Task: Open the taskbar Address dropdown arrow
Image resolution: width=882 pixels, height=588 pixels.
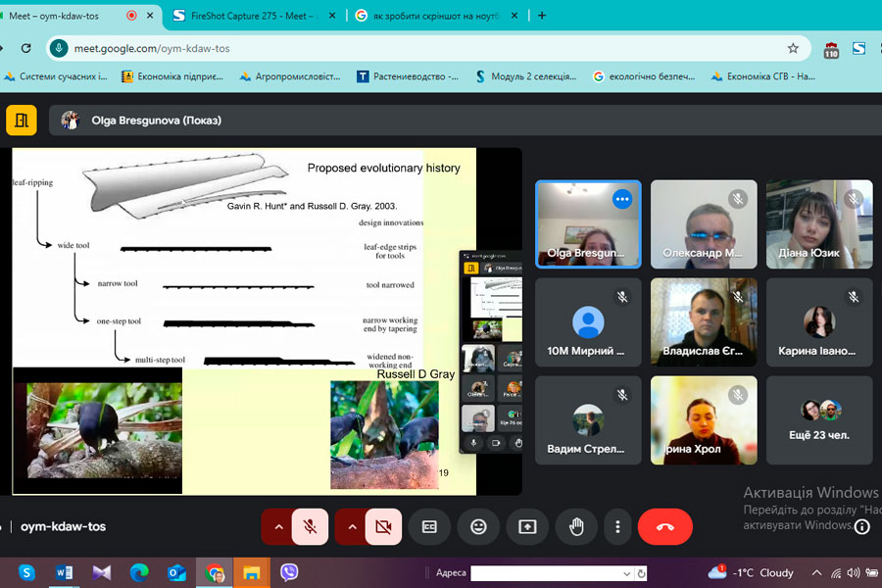Action: (627, 573)
